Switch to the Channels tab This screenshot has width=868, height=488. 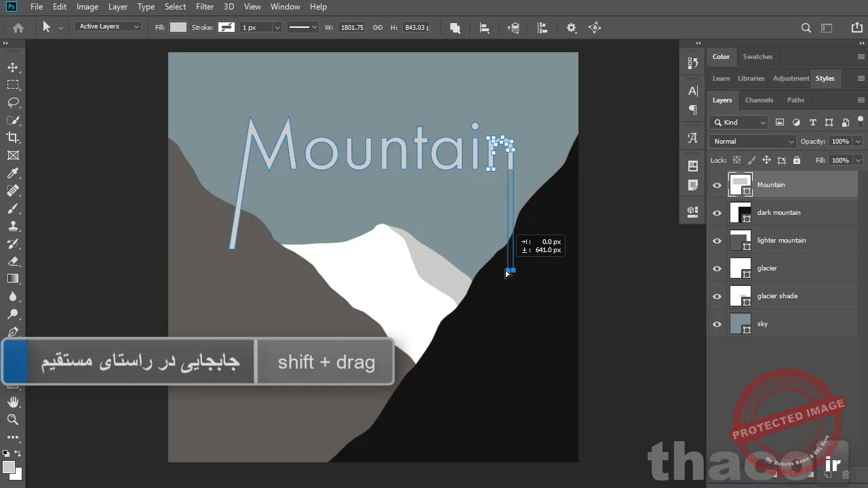pos(759,100)
